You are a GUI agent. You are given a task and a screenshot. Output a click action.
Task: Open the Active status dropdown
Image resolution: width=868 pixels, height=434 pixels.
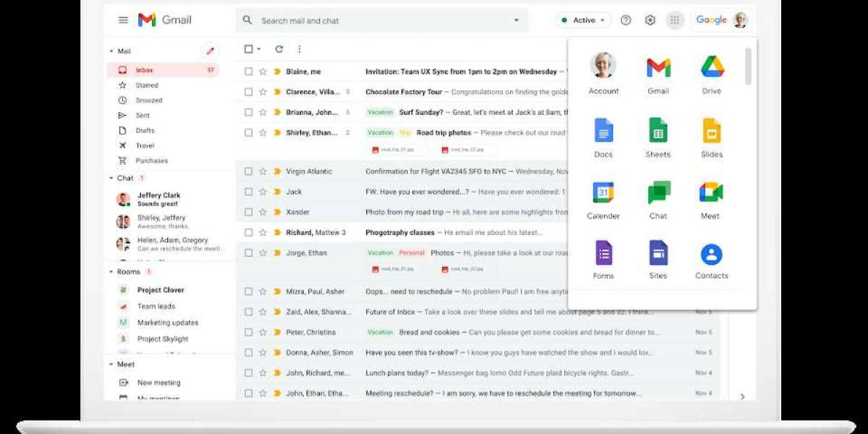point(583,20)
